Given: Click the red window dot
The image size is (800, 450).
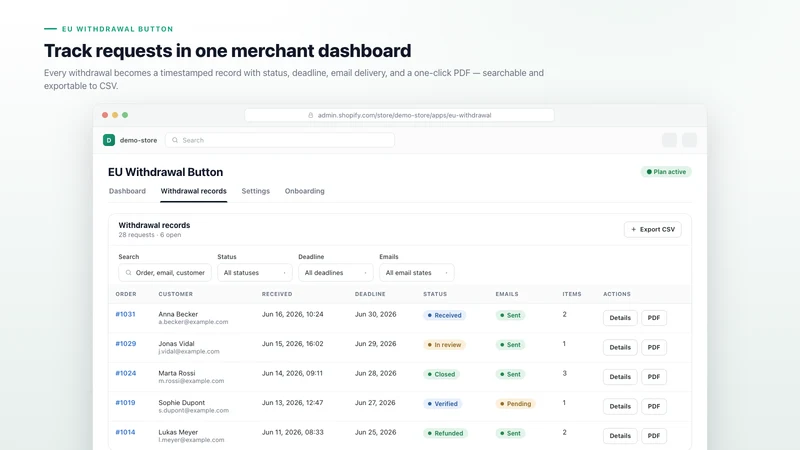Looking at the screenshot, I should [x=105, y=115].
